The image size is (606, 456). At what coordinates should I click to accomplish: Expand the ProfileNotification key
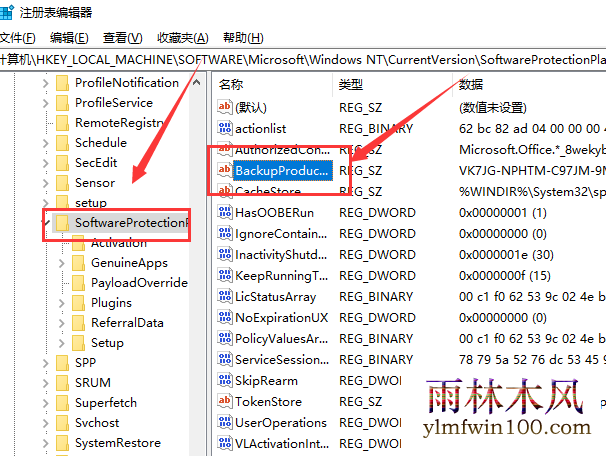tap(46, 83)
